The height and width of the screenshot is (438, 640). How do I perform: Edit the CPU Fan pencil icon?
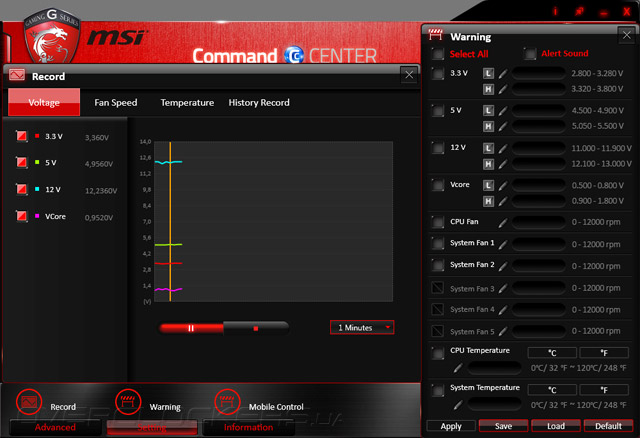[503, 222]
